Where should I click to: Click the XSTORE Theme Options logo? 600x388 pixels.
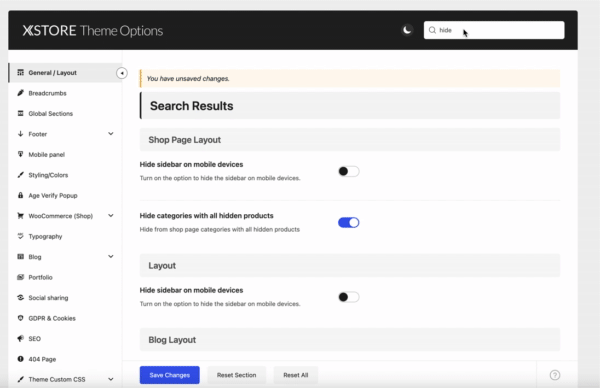(93, 31)
